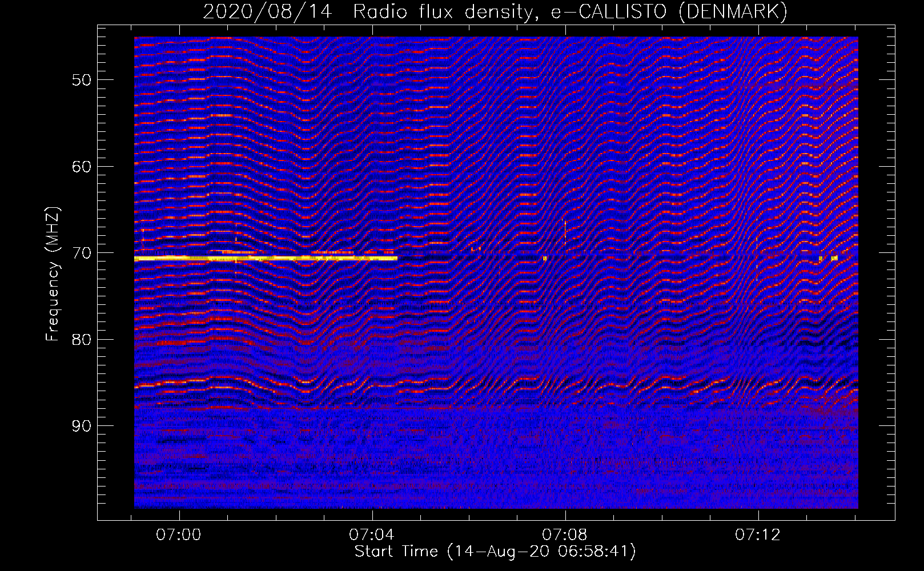Viewport: 924px width, 571px height.
Task: Click the "80" frequency tick label
Action: (x=82, y=340)
